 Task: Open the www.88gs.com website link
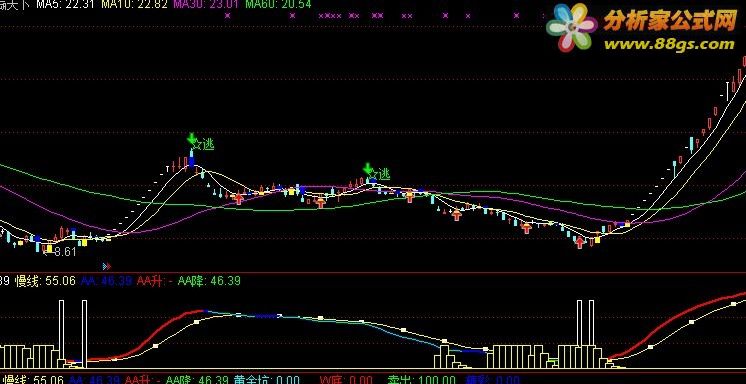point(669,45)
